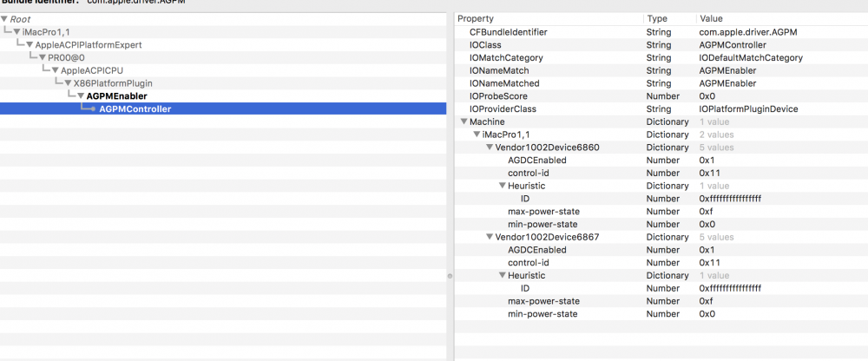Select the IOClass property row
The height and width of the screenshot is (361, 868).
[661, 45]
